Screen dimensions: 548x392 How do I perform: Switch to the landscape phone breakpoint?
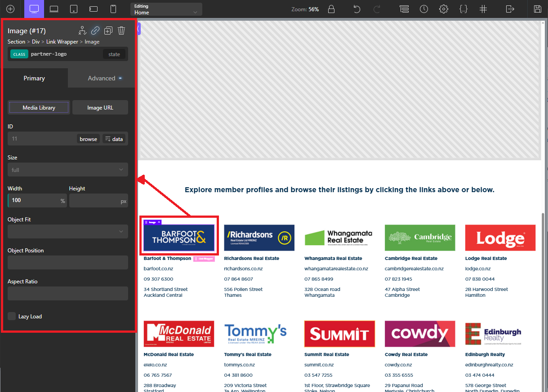[x=94, y=9]
